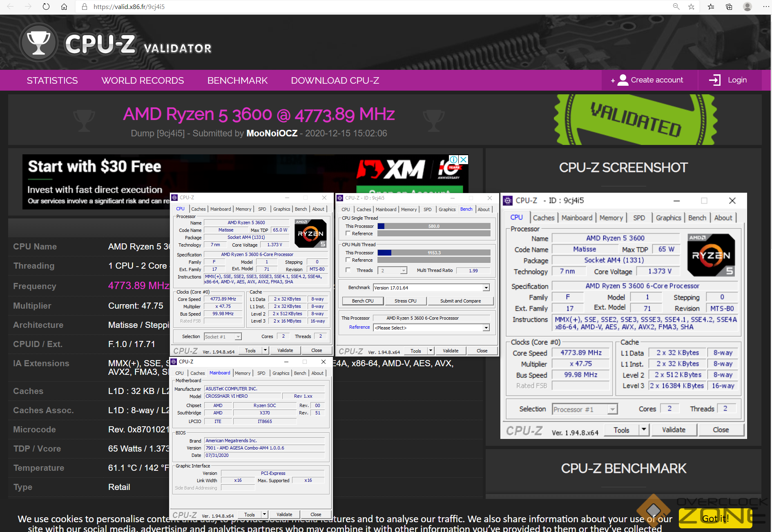Click the login arrow icon in the site header

(x=715, y=80)
